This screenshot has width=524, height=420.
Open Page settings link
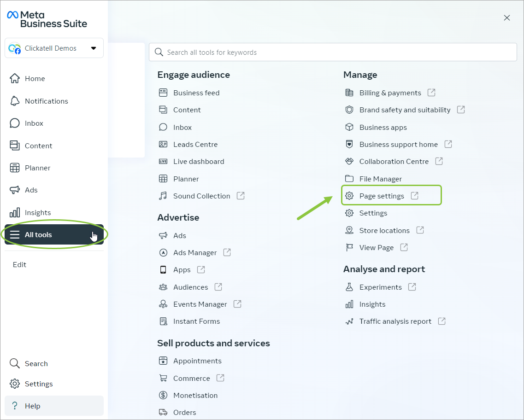[x=382, y=196]
